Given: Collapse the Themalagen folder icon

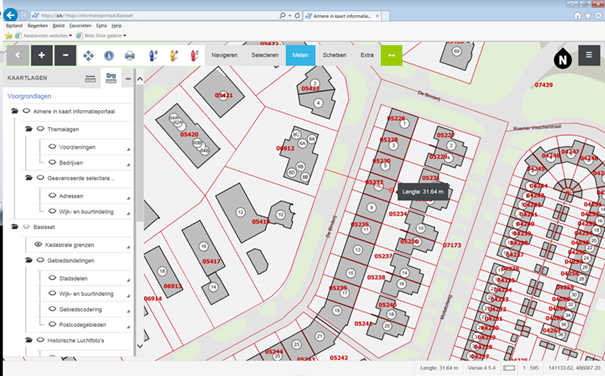Looking at the screenshot, I should (x=29, y=129).
